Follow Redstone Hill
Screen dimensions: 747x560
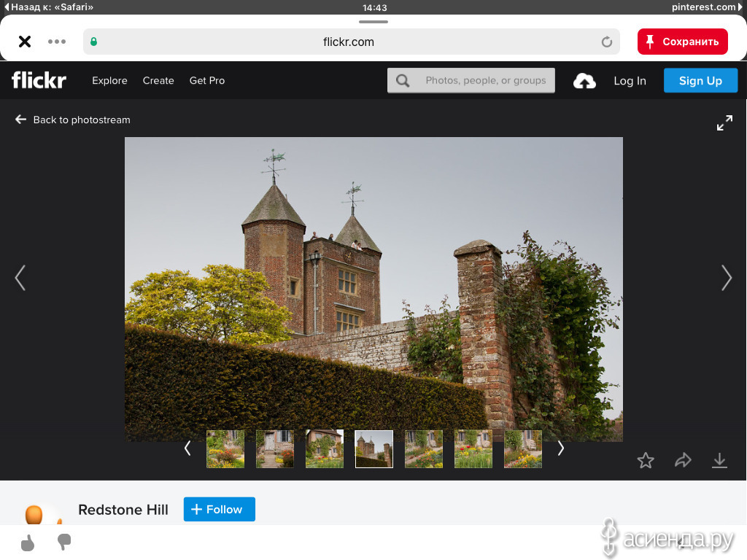(219, 509)
